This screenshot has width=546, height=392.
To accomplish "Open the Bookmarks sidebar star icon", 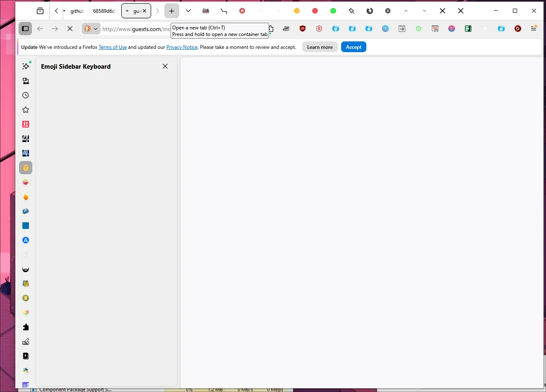I will (x=25, y=109).
